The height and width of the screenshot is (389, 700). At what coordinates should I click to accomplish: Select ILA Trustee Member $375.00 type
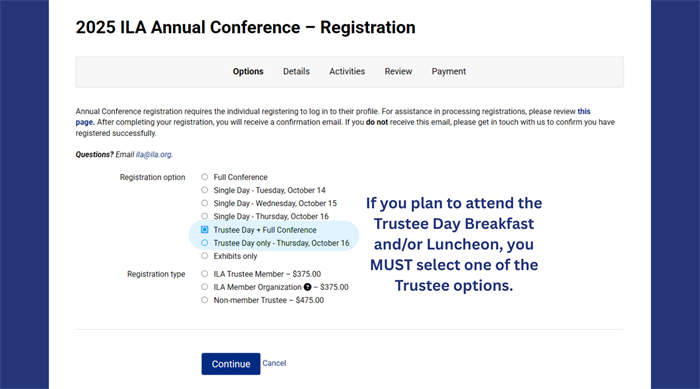(204, 274)
